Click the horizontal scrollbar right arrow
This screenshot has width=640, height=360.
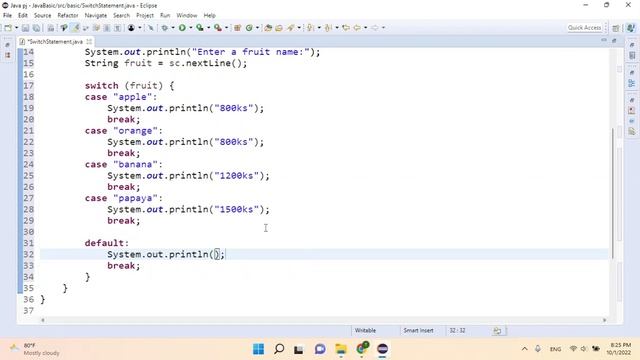click(605, 320)
